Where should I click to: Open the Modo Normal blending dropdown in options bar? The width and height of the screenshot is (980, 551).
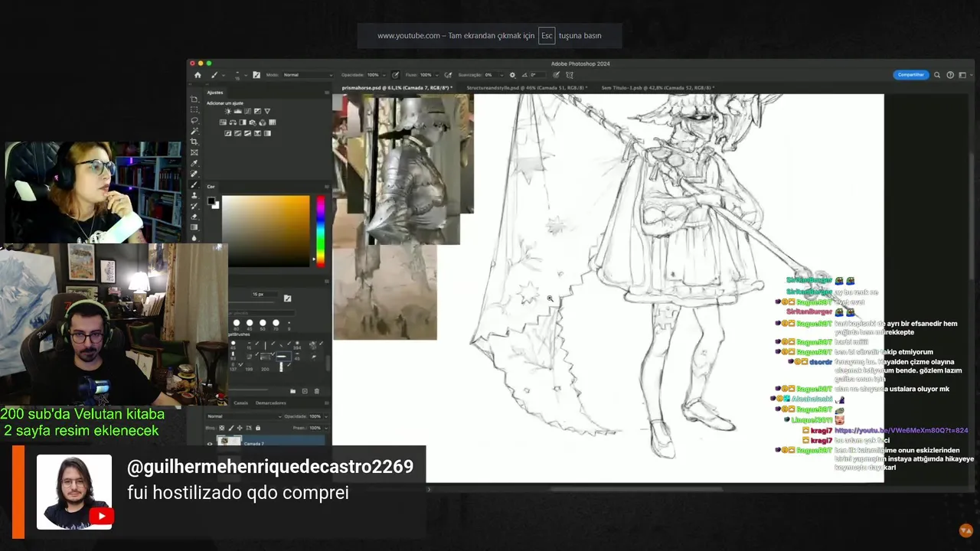[309, 75]
